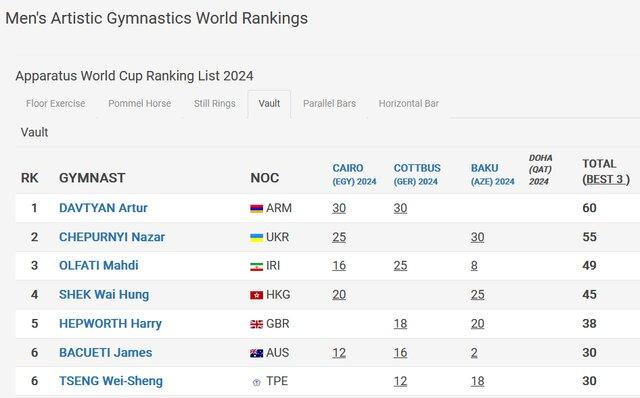Open TSENG Wei-Sheng's gymnast profile

point(111,381)
